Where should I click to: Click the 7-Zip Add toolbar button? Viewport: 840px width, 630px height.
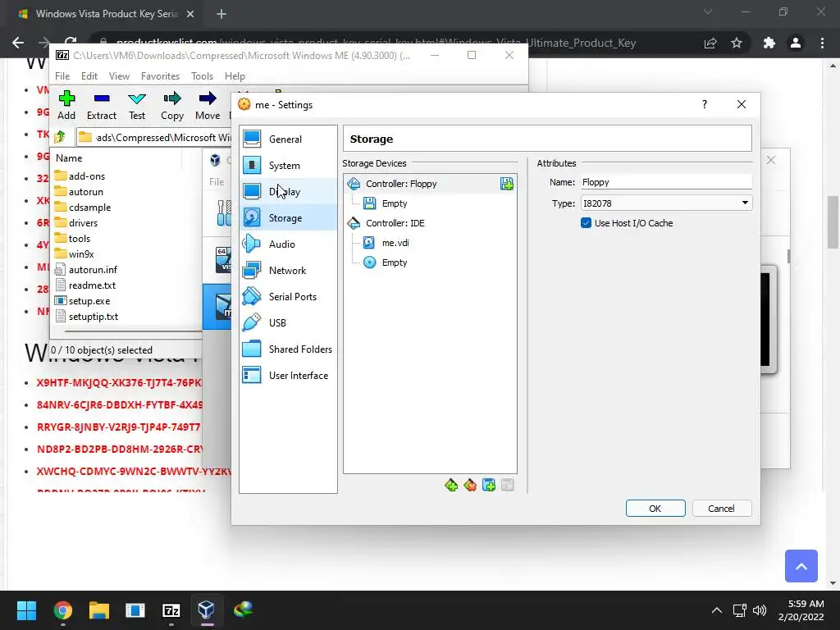[x=66, y=106]
